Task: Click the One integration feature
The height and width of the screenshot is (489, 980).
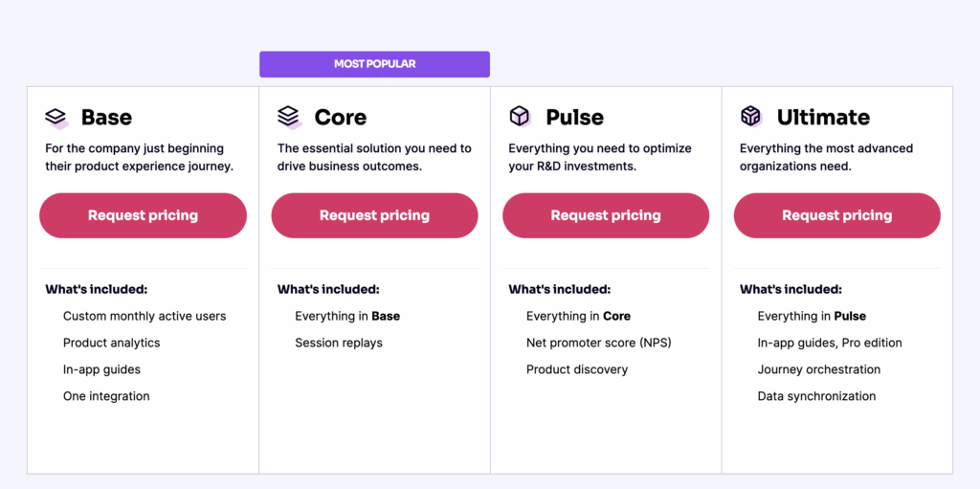Action: point(106,396)
